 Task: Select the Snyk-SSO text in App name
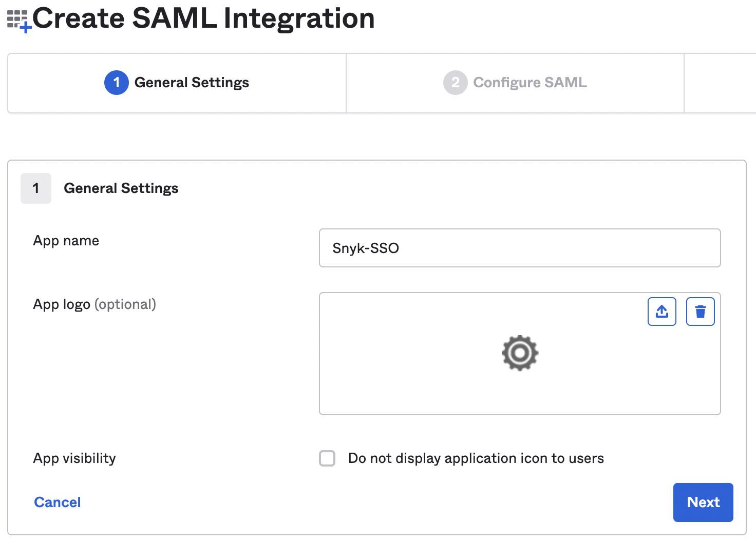(x=366, y=248)
